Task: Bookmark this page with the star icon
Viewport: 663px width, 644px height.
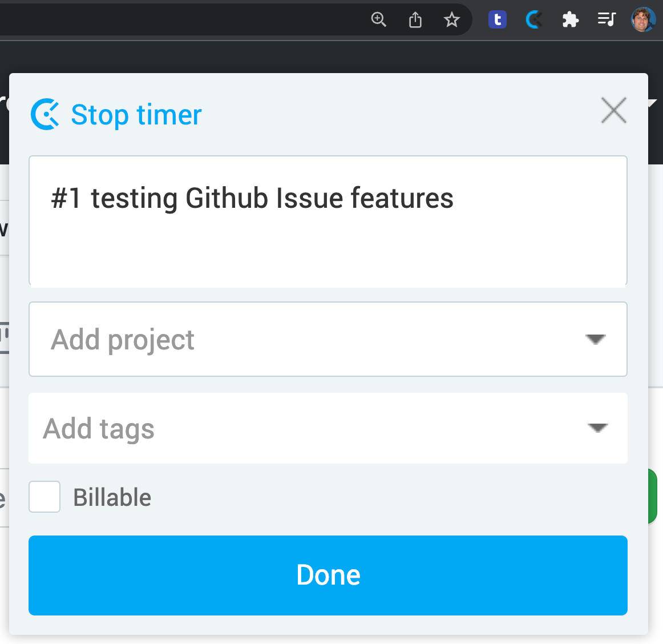Action: [x=451, y=19]
